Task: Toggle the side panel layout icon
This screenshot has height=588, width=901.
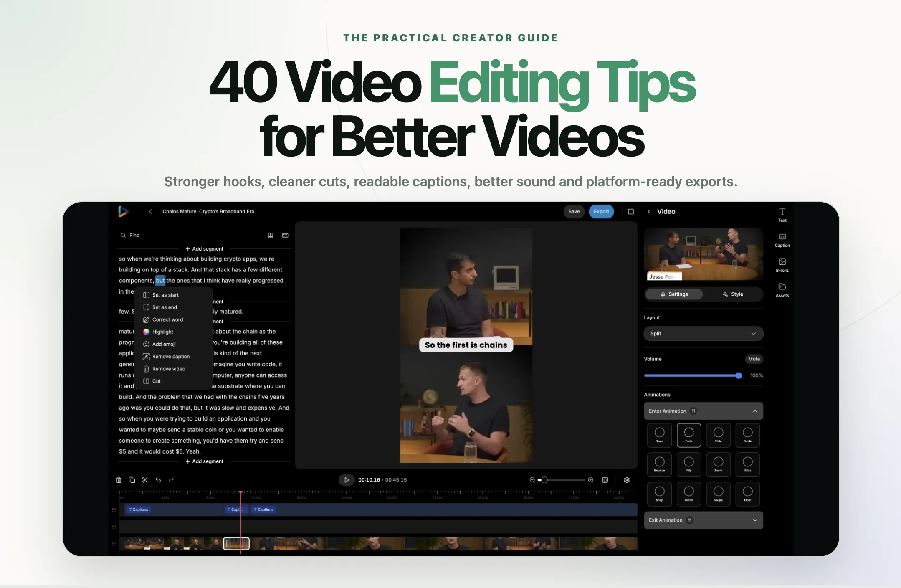Action: click(x=631, y=212)
